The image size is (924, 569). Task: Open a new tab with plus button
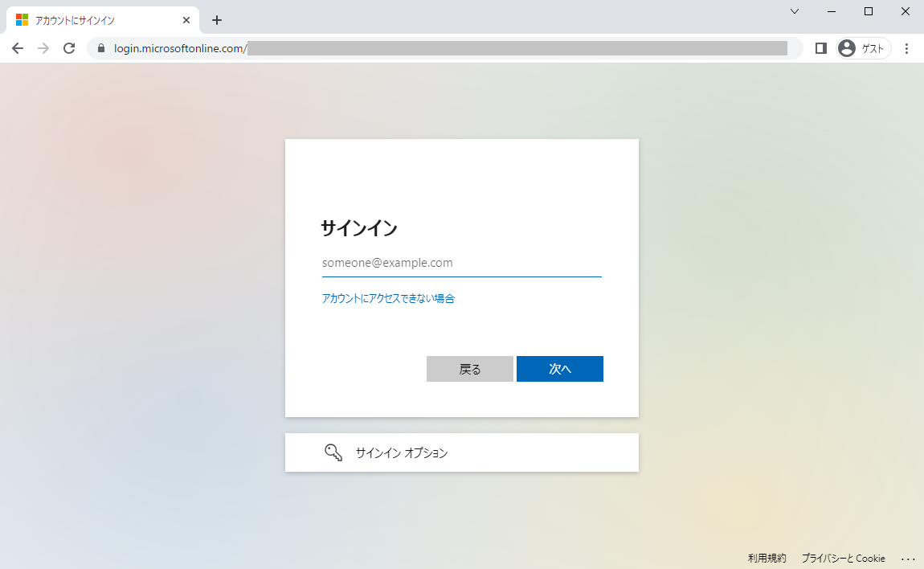click(216, 20)
